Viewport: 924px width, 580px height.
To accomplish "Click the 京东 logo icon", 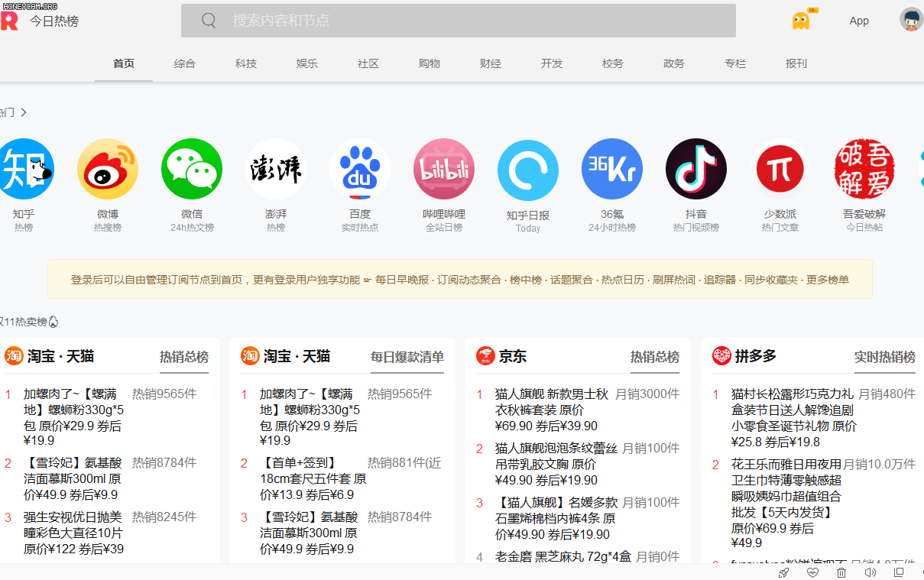I will tap(485, 356).
